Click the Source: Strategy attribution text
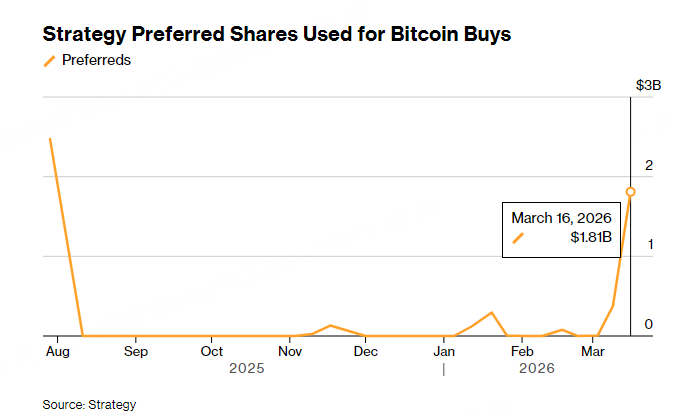 click(x=89, y=404)
